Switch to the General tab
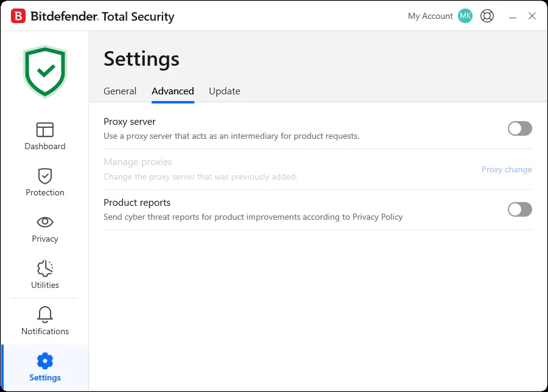The image size is (548, 392). click(120, 91)
